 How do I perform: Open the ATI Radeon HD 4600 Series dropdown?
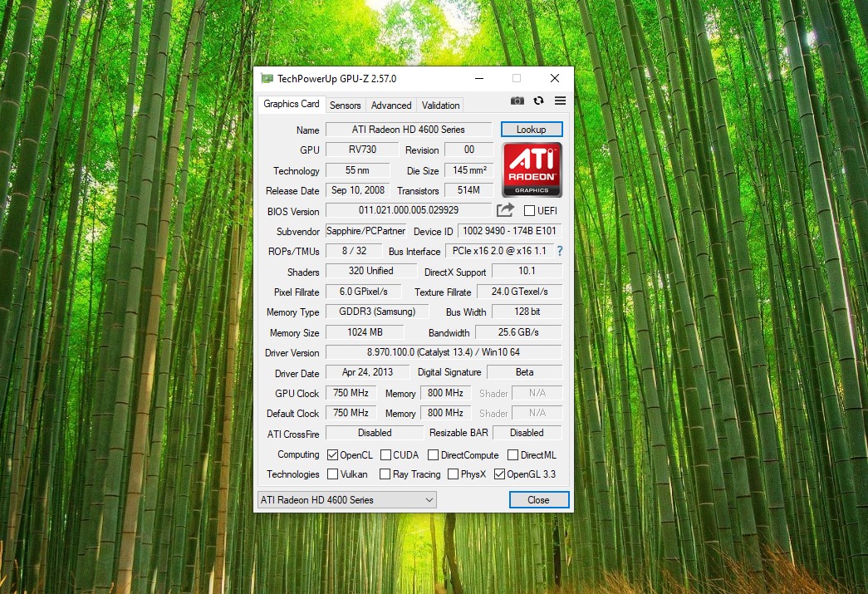click(x=347, y=500)
